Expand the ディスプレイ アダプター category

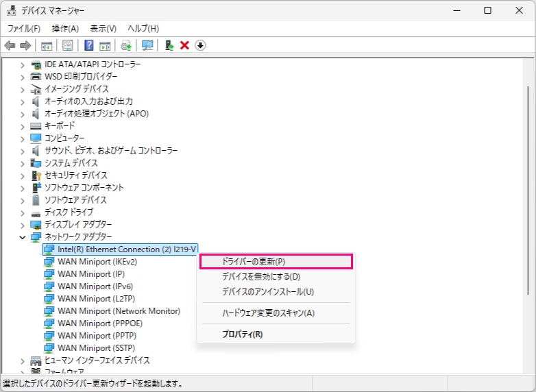pos(23,225)
